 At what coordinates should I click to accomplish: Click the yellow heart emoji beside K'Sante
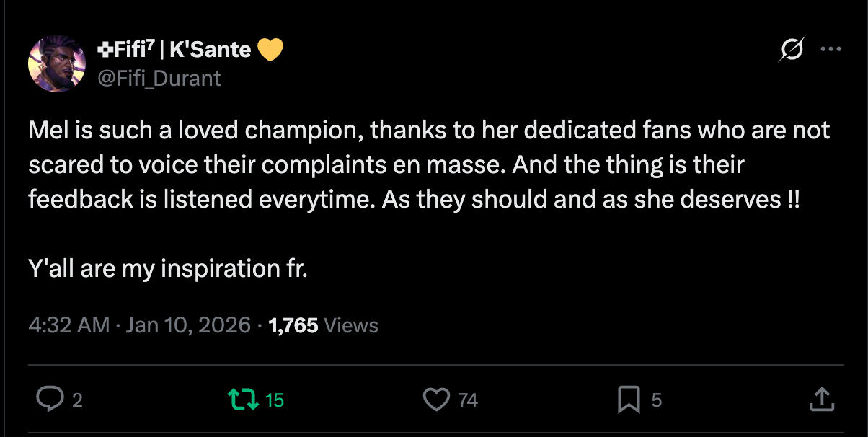270,49
